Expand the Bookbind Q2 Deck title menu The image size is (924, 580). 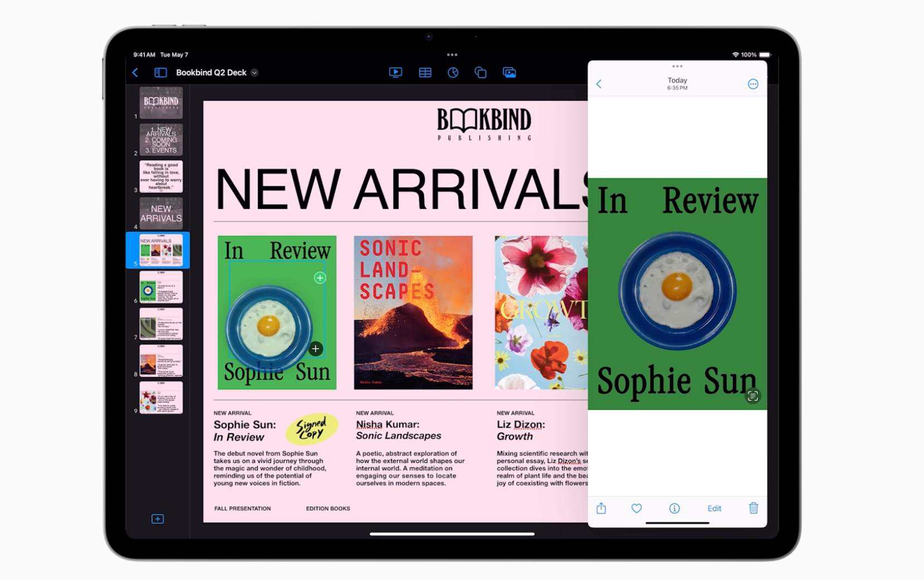point(255,73)
